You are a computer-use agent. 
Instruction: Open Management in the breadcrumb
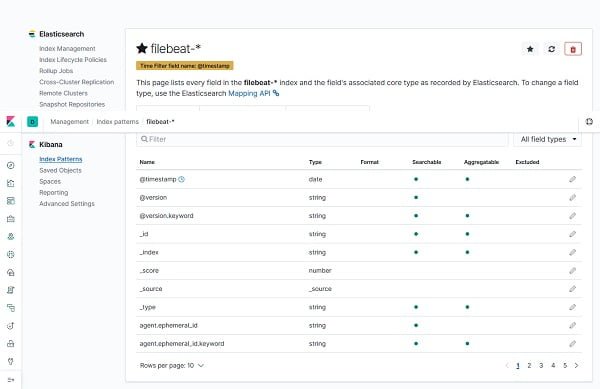[69, 122]
